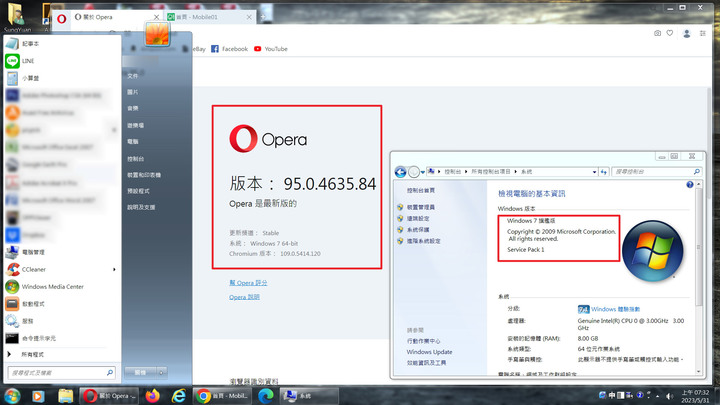Click the snapshot camera icon in Opera
Screen dimensions: 720x405
[658, 33]
